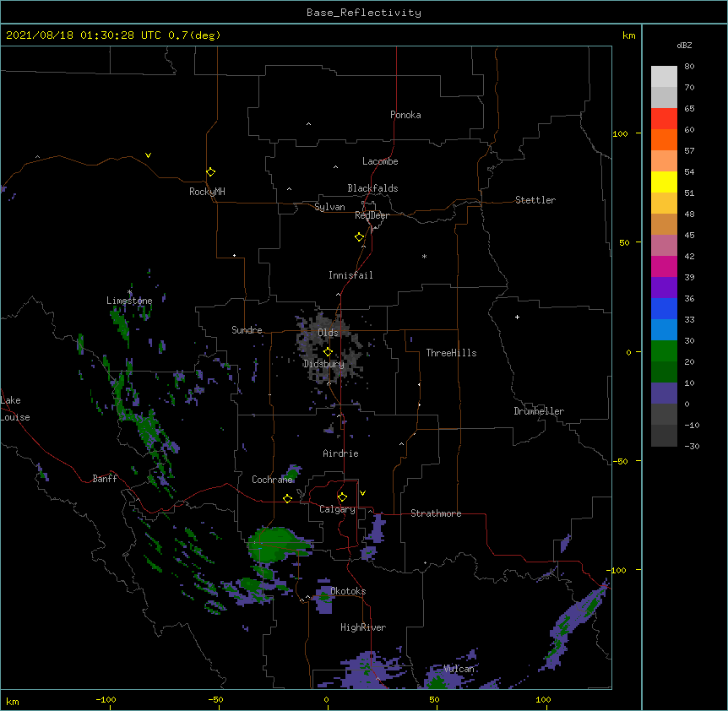
Task: Click the Olds city label
Action: pyautogui.click(x=328, y=333)
